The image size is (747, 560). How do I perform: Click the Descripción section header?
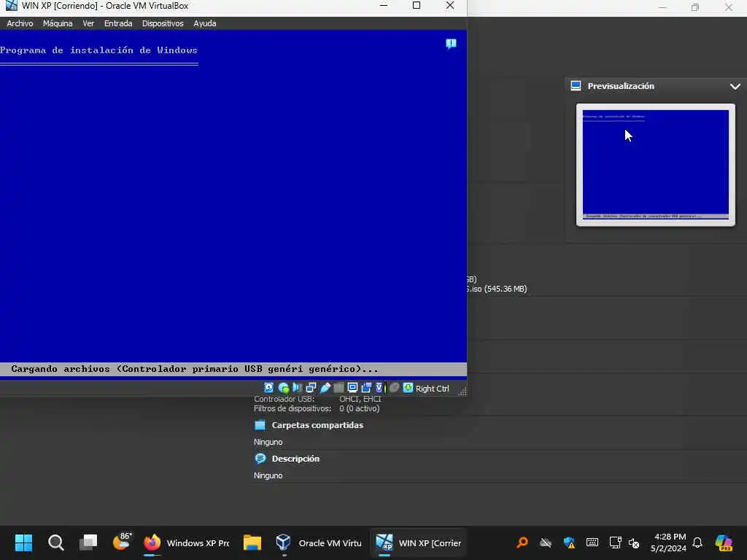(x=295, y=459)
